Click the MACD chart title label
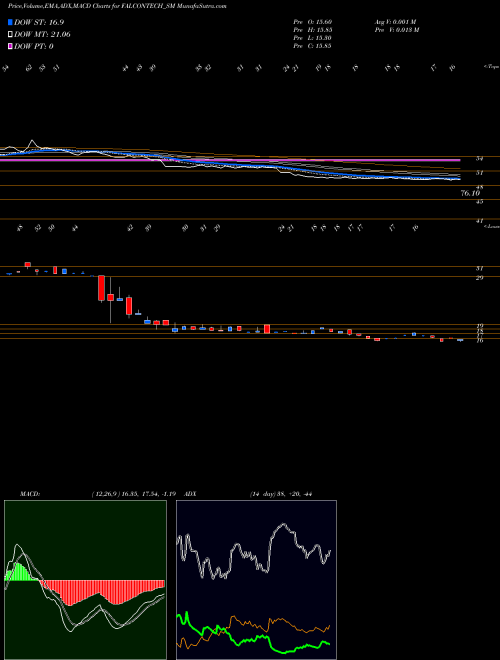Image resolution: width=500 pixels, height=660 pixels. (30, 494)
